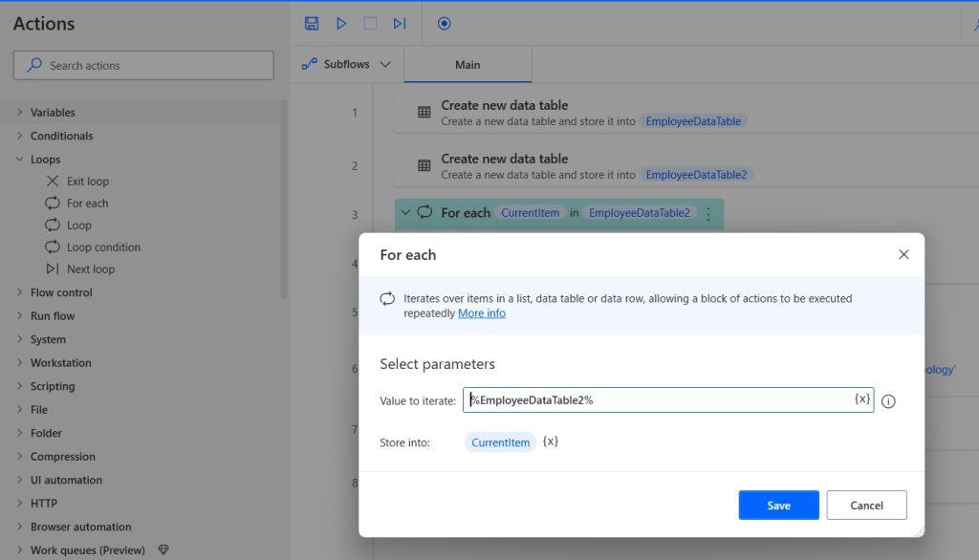Cancel the For each dialog
Image resolution: width=979 pixels, height=560 pixels.
coord(866,506)
